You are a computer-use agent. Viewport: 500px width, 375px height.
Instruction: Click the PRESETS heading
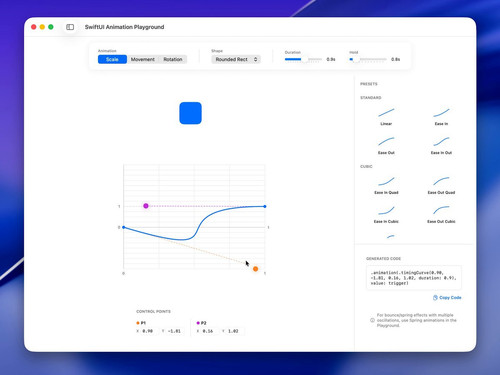pyautogui.click(x=369, y=84)
